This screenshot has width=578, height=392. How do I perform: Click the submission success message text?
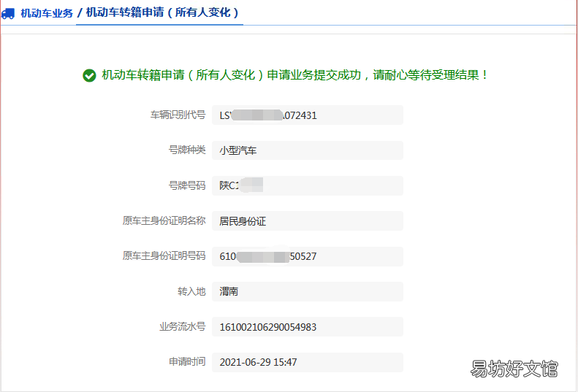[x=294, y=75]
